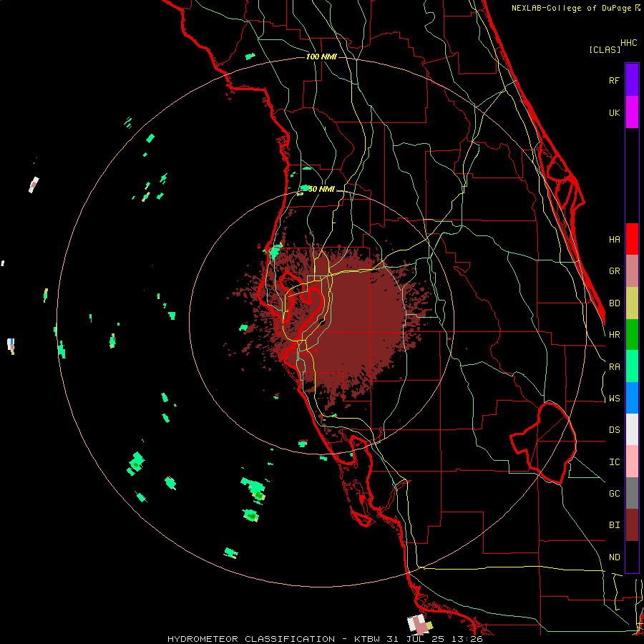This screenshot has height=644, width=644.
Task: Click the BI legend label
Action: (x=614, y=525)
